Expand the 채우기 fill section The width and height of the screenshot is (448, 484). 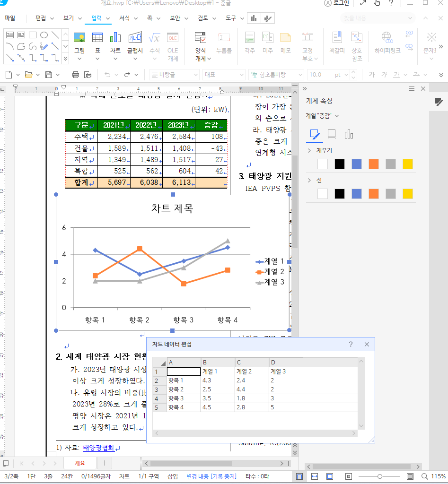[x=309, y=150]
